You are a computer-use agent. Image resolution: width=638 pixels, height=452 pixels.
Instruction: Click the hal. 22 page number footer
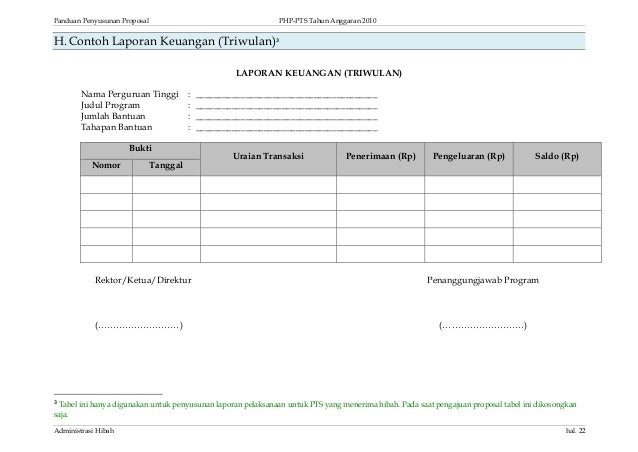(575, 431)
